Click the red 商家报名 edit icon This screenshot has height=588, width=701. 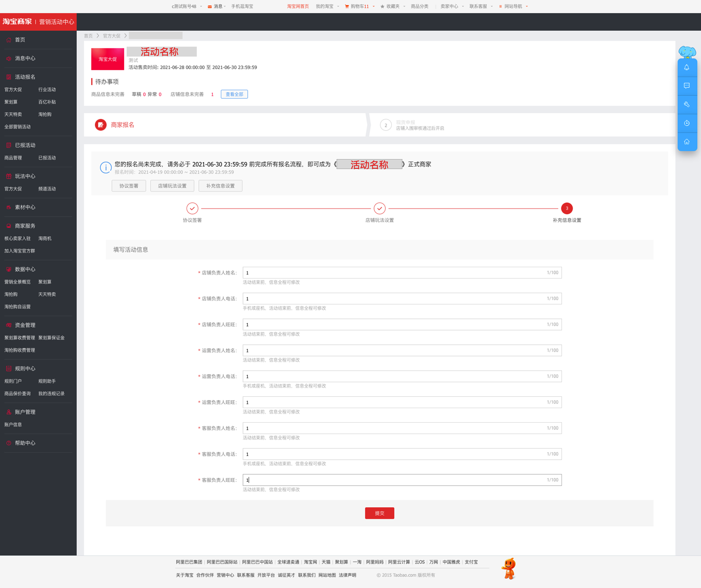pyautogui.click(x=101, y=125)
